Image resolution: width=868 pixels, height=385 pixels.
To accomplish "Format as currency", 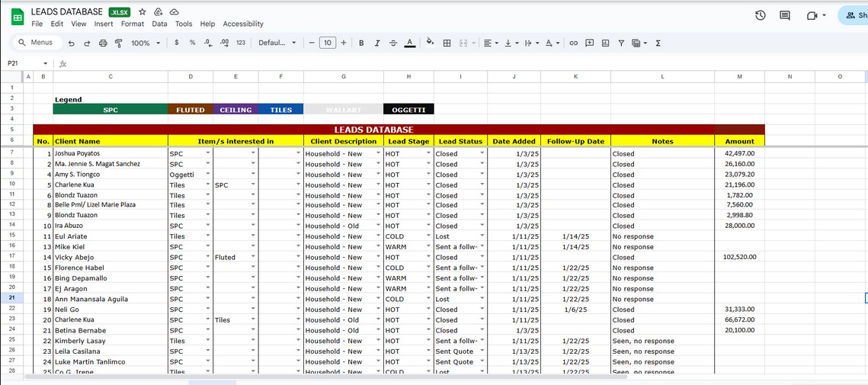I will [x=177, y=43].
